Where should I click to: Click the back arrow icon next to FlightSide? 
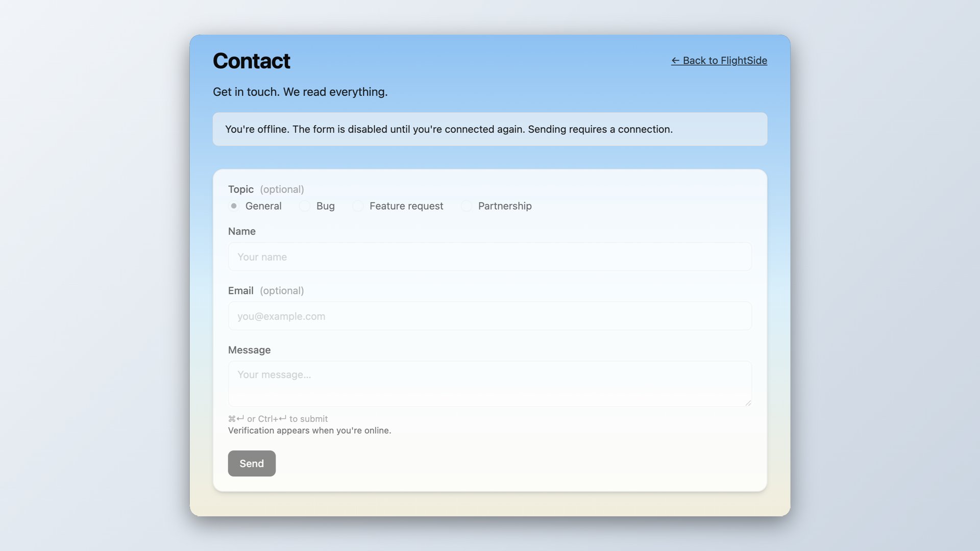click(x=675, y=60)
